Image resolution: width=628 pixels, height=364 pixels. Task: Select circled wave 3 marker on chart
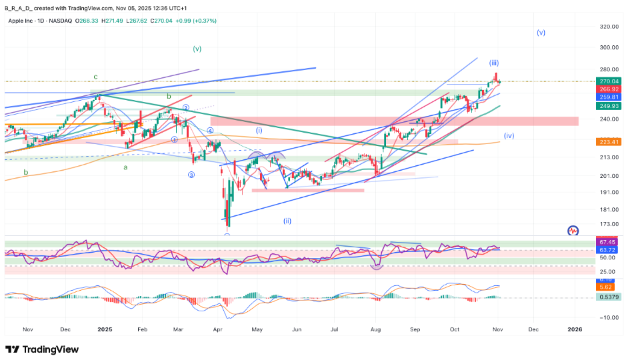coord(191,175)
